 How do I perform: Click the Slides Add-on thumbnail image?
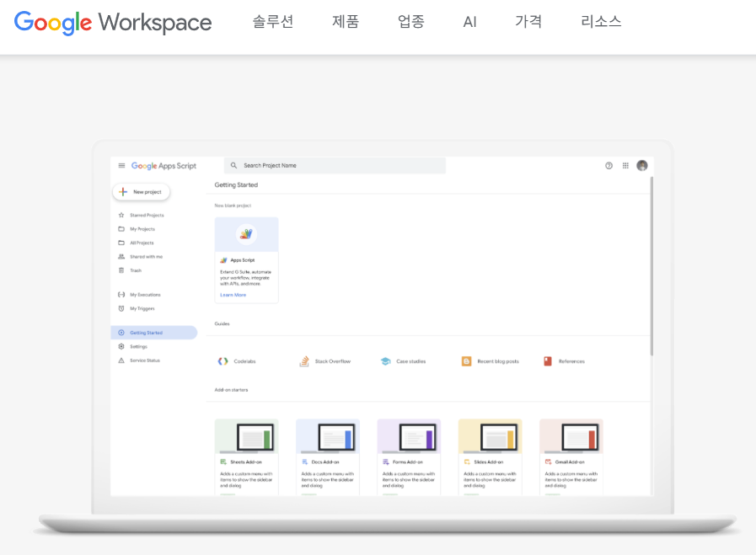490,436
